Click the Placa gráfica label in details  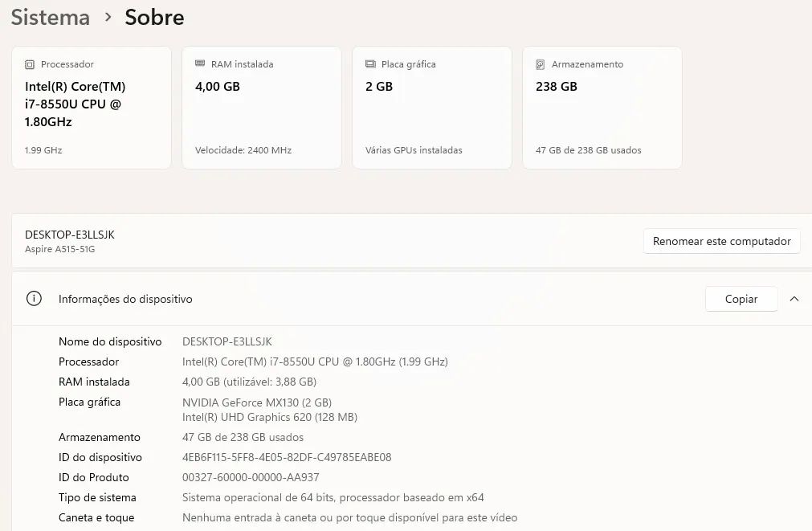(90, 402)
